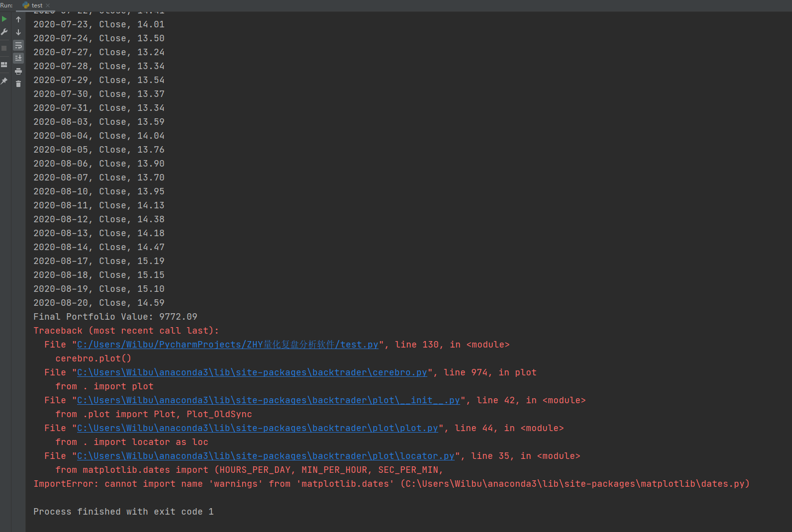Restore the layout using the panels icon
This screenshot has height=532, width=792.
pos(4,65)
